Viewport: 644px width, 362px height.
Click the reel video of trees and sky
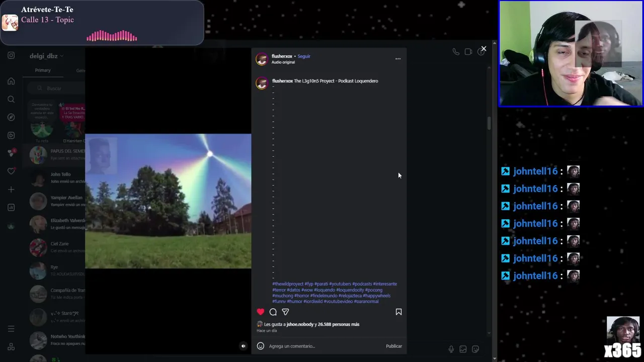click(168, 201)
